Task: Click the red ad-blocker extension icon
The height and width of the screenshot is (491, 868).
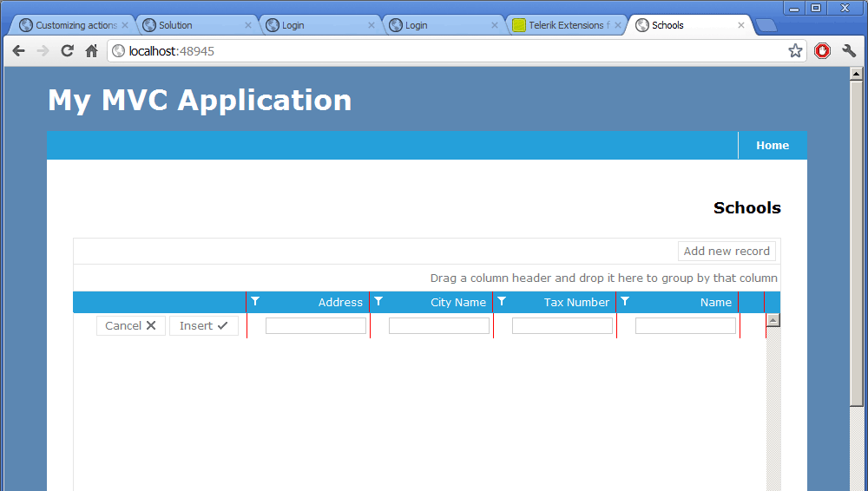Action: click(x=822, y=51)
